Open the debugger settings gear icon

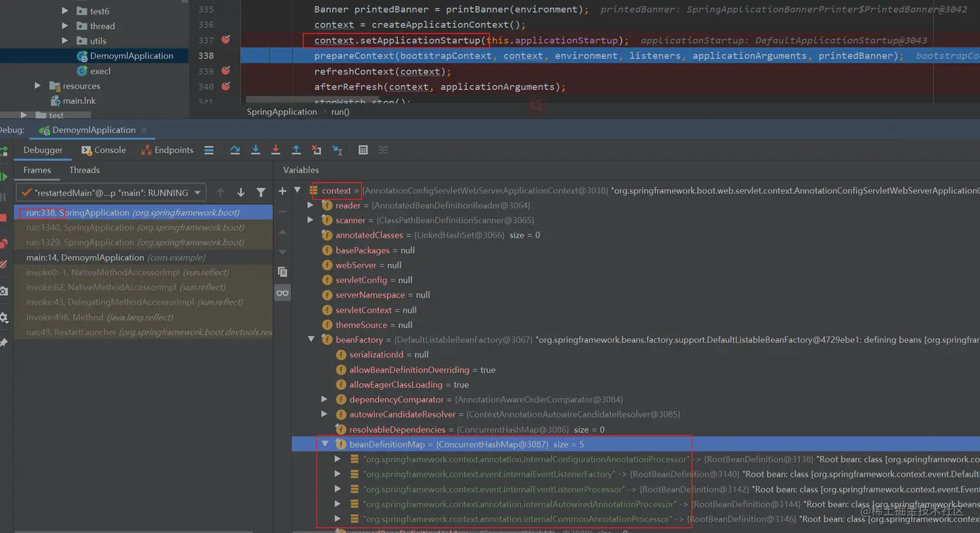point(3,318)
